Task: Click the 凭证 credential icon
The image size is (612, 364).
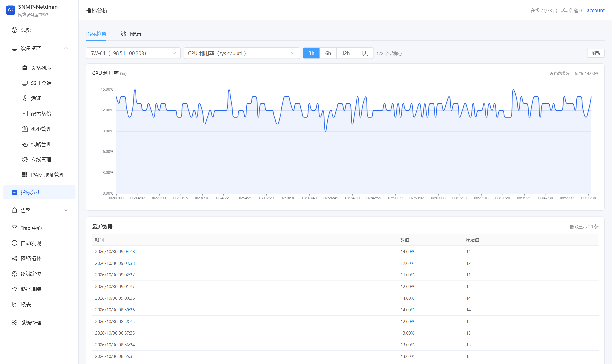Action: click(x=25, y=98)
